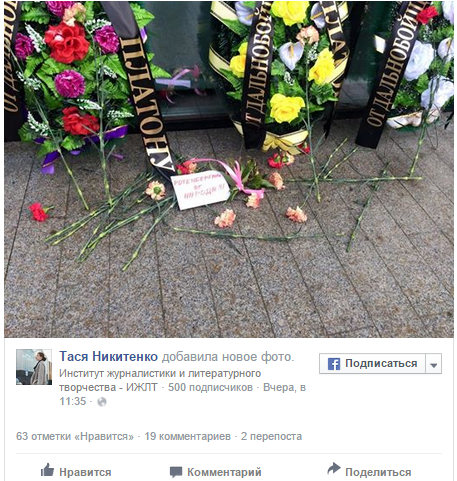Click the thumbs-up Like icon
The width and height of the screenshot is (457, 481).
(47, 470)
